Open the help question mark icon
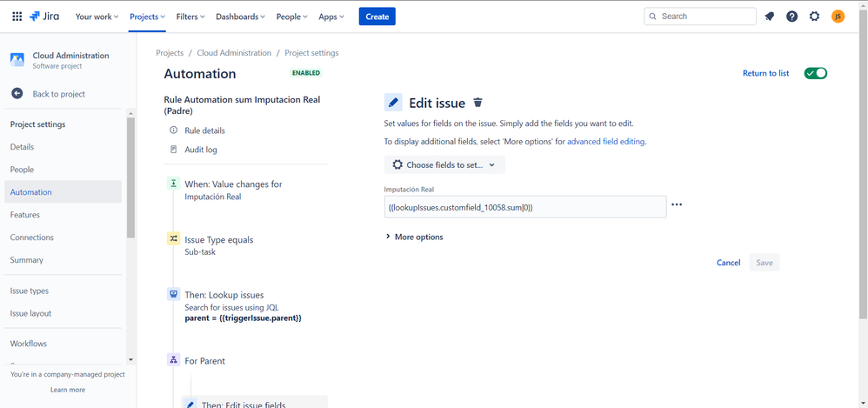The image size is (868, 408). click(792, 16)
